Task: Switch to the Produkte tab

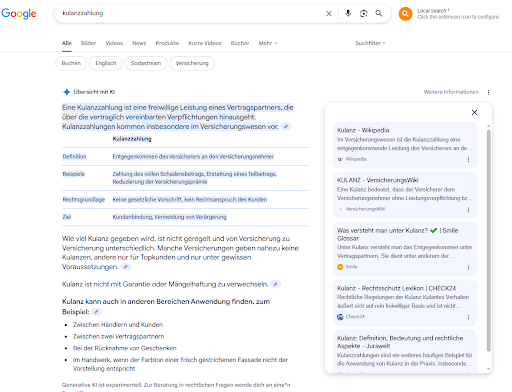Action: click(167, 43)
